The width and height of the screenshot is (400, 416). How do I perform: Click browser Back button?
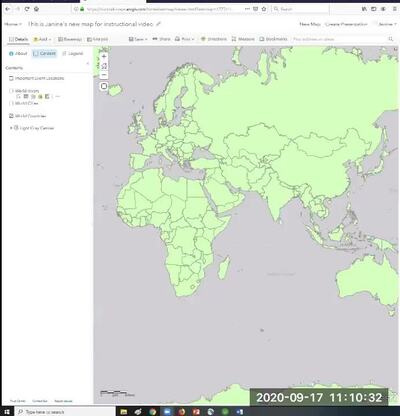pos(7,9)
